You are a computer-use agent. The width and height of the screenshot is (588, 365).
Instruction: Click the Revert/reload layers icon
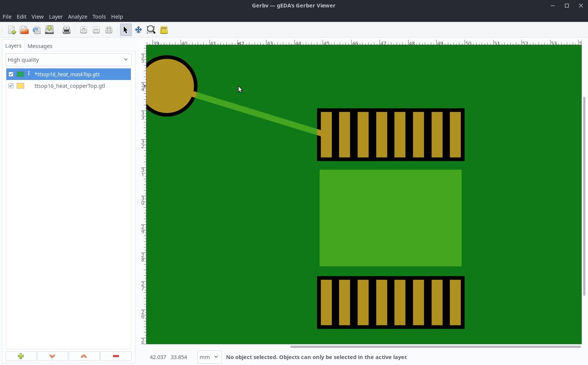click(36, 30)
